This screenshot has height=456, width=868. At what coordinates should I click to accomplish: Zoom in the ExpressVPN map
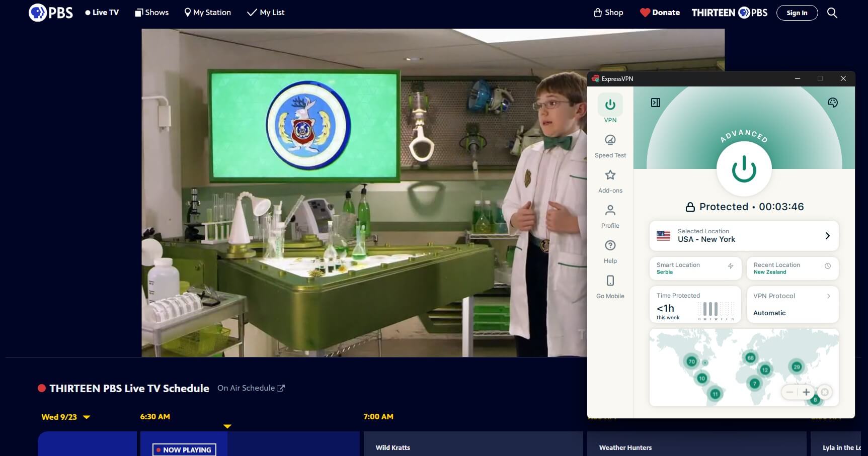point(807,392)
